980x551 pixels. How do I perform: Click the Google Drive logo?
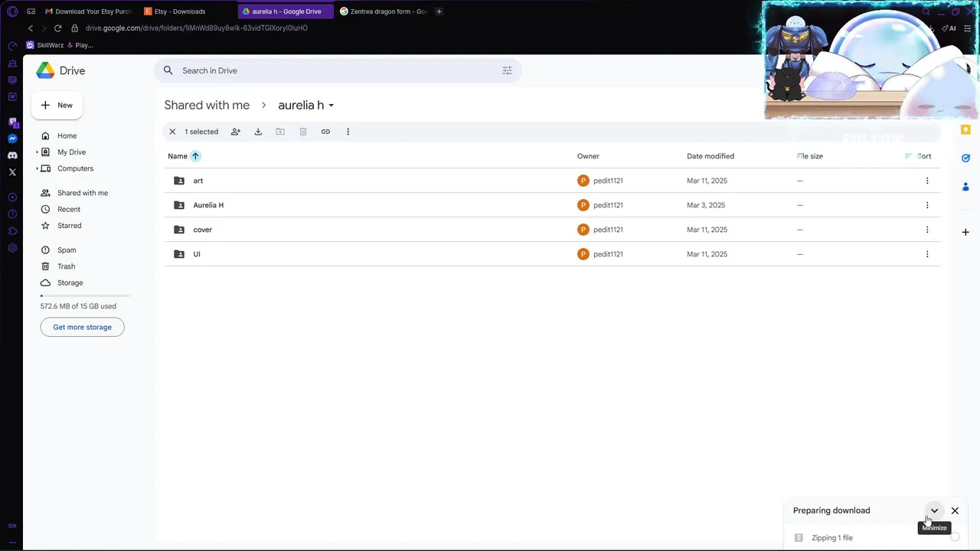45,70
